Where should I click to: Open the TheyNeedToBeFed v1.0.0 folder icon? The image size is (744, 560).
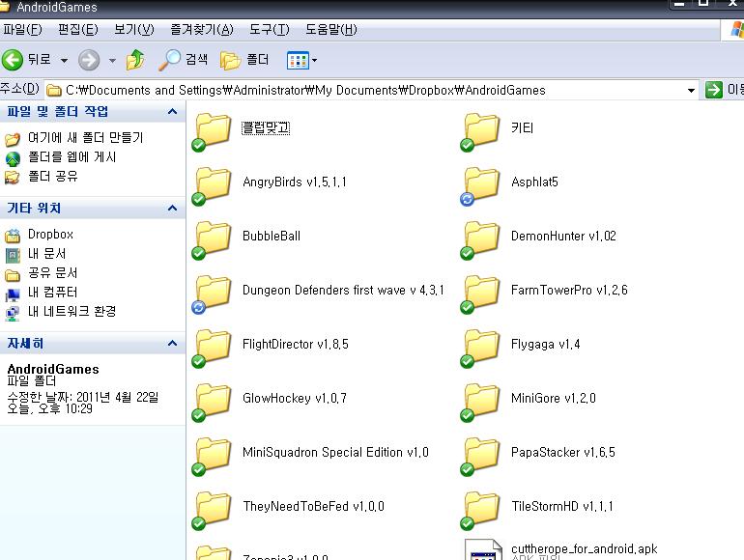(213, 510)
